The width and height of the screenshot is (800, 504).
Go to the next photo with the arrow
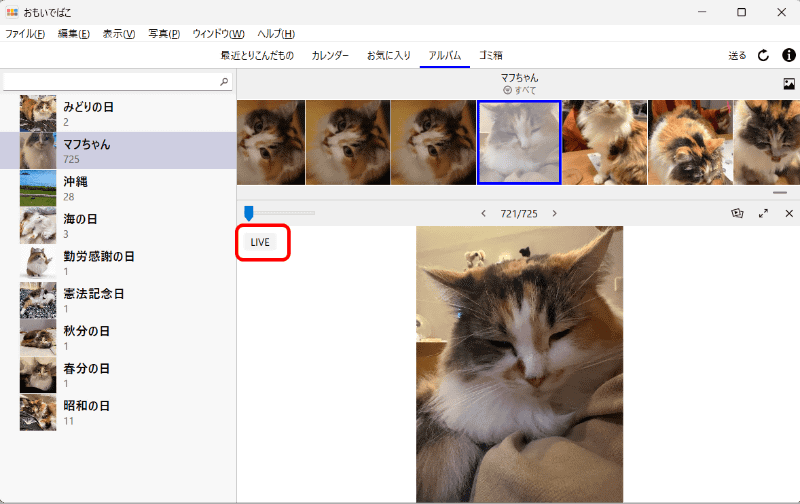[555, 213]
